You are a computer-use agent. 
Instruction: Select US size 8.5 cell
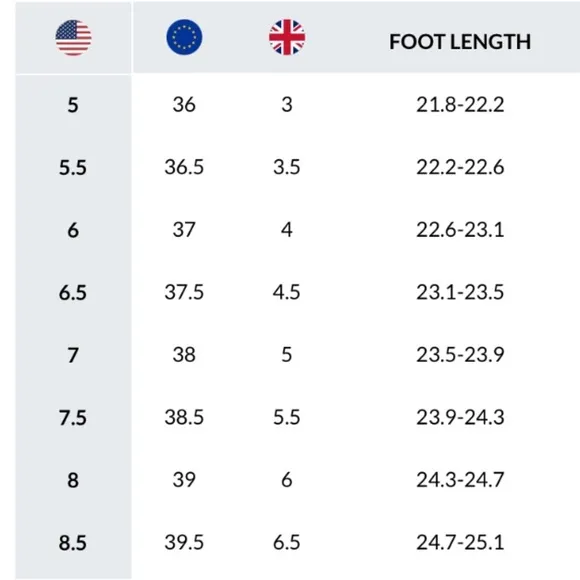coord(73,543)
